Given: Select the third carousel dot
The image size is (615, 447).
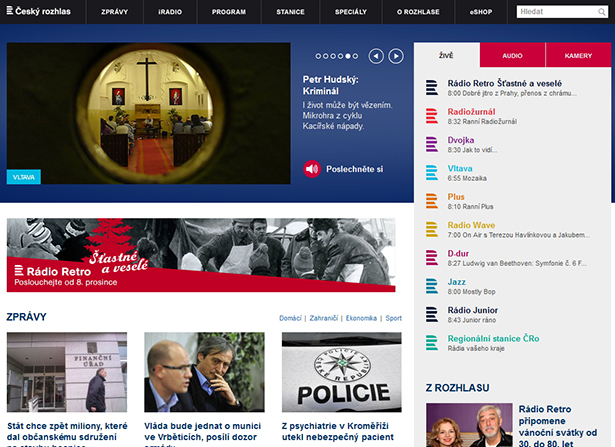Looking at the screenshot, I should click(333, 56).
